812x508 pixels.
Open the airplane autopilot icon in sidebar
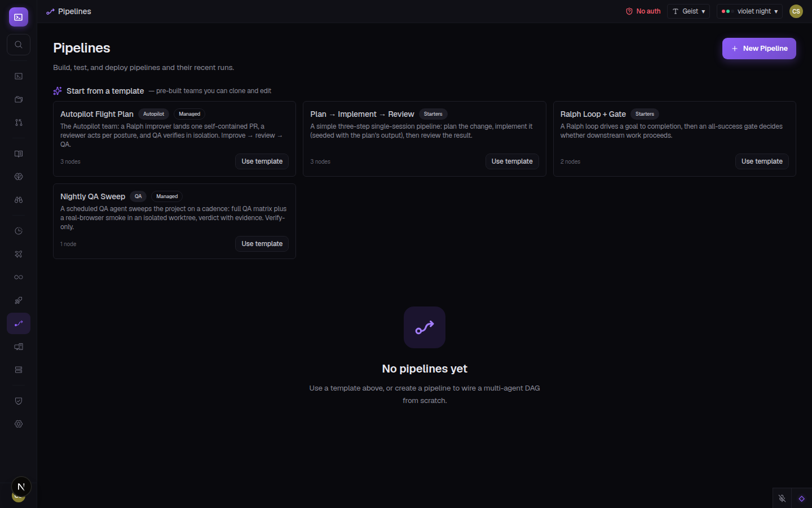(x=19, y=254)
